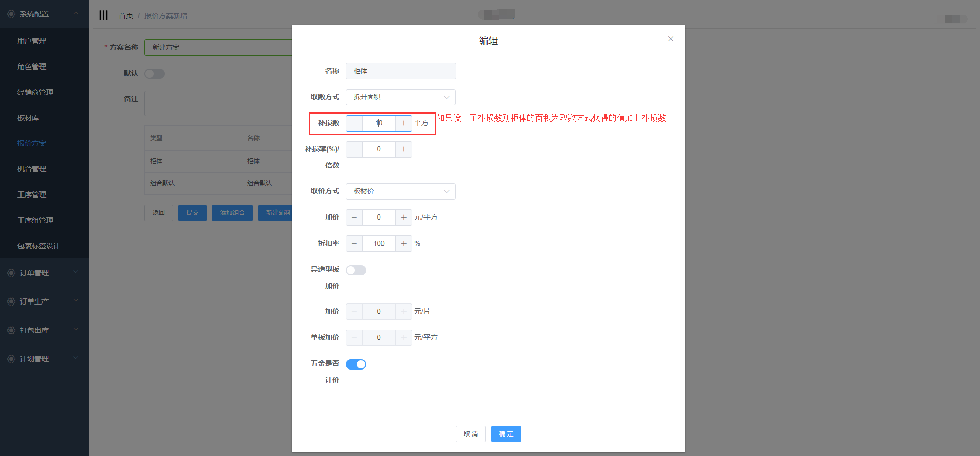Click the minus icon for 补损数
This screenshot has height=456, width=980.
(x=354, y=123)
